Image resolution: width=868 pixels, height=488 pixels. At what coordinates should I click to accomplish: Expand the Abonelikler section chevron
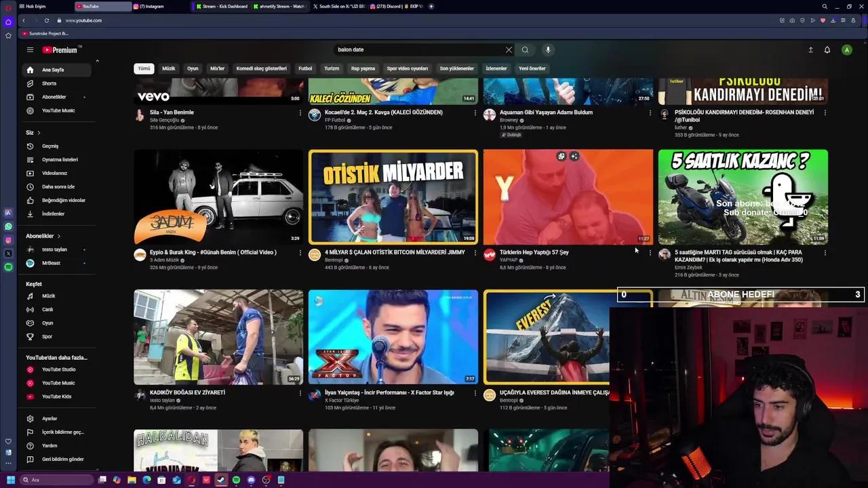58,236
